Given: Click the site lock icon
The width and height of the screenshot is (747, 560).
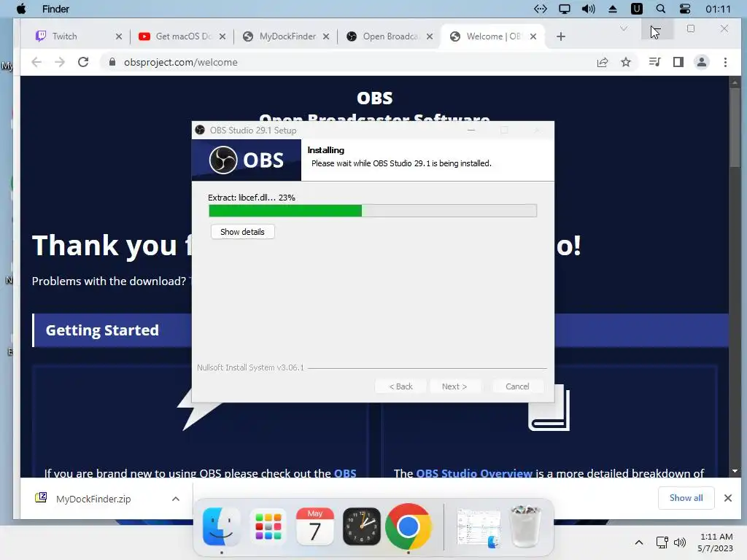Looking at the screenshot, I should point(112,62).
